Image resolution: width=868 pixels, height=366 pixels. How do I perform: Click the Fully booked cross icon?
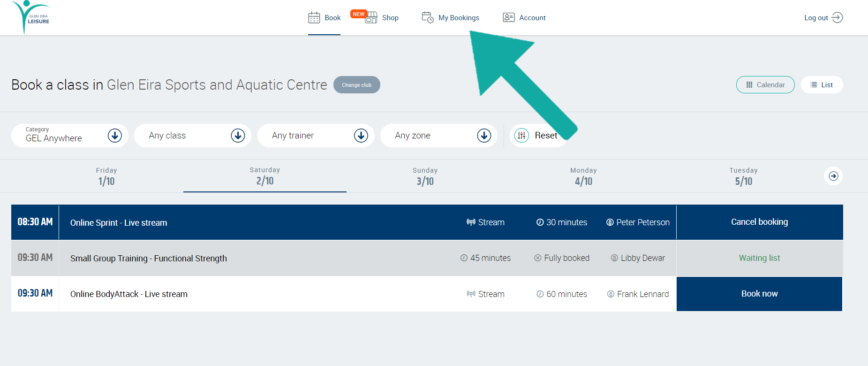(538, 258)
